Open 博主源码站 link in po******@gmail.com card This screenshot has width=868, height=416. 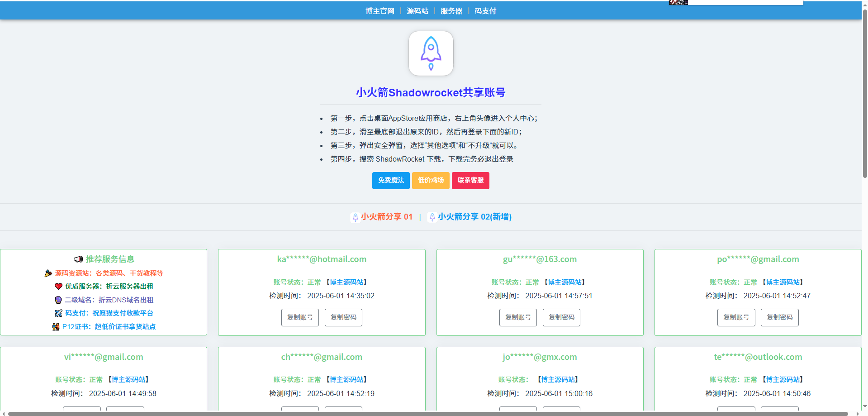pyautogui.click(x=783, y=282)
